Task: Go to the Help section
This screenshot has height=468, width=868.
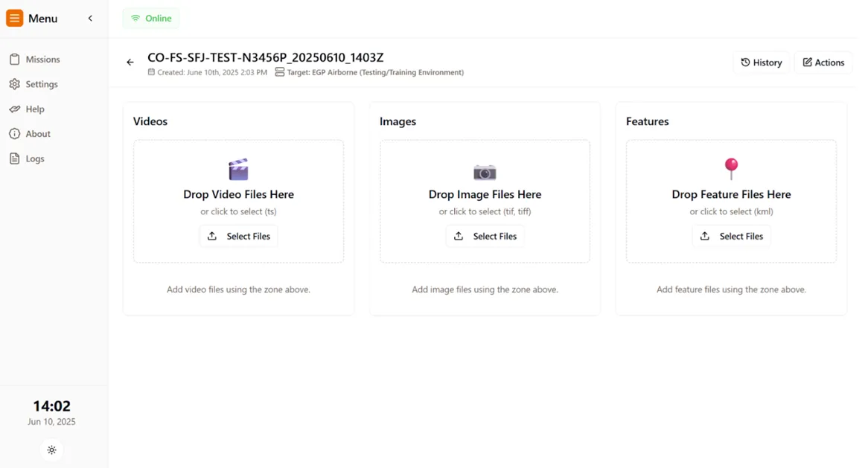Action: point(34,109)
